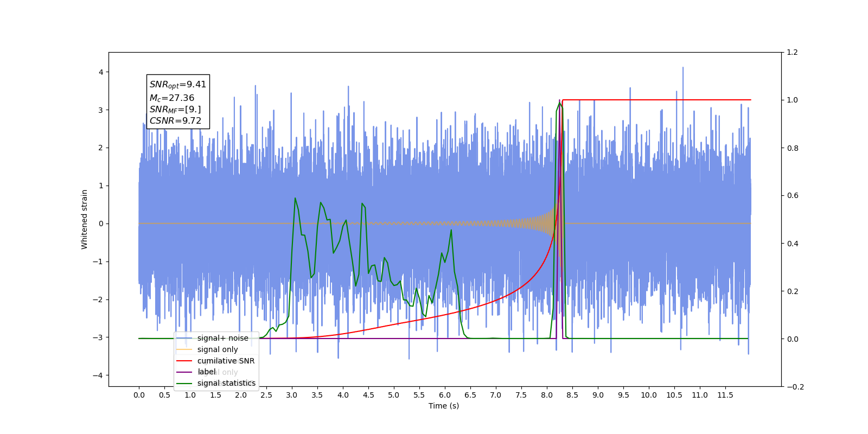This screenshot has height=434, width=868.
Task: Click the Mc=27.36 annotation line
Action: coord(172,98)
